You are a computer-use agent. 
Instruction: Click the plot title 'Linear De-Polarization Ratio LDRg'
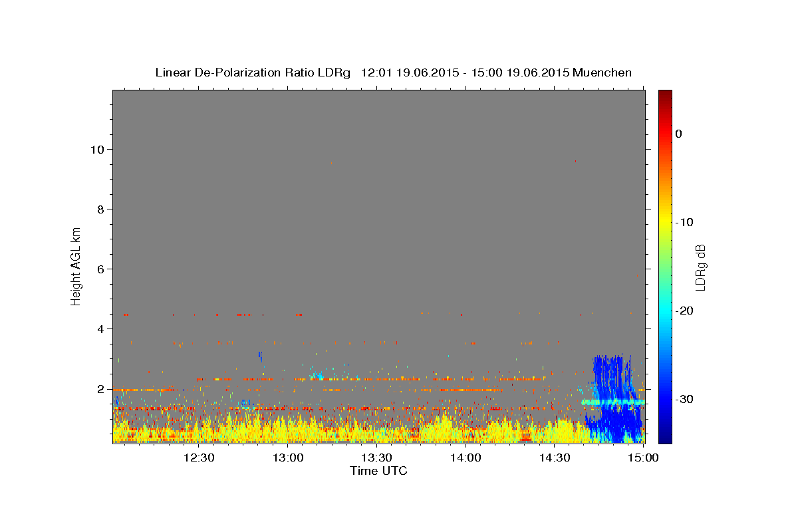click(x=253, y=72)
